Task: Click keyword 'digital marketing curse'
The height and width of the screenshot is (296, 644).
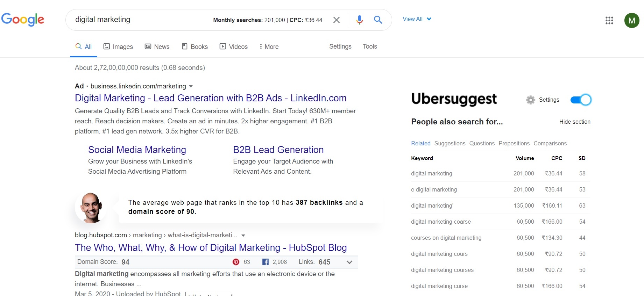Action: pyautogui.click(x=439, y=286)
